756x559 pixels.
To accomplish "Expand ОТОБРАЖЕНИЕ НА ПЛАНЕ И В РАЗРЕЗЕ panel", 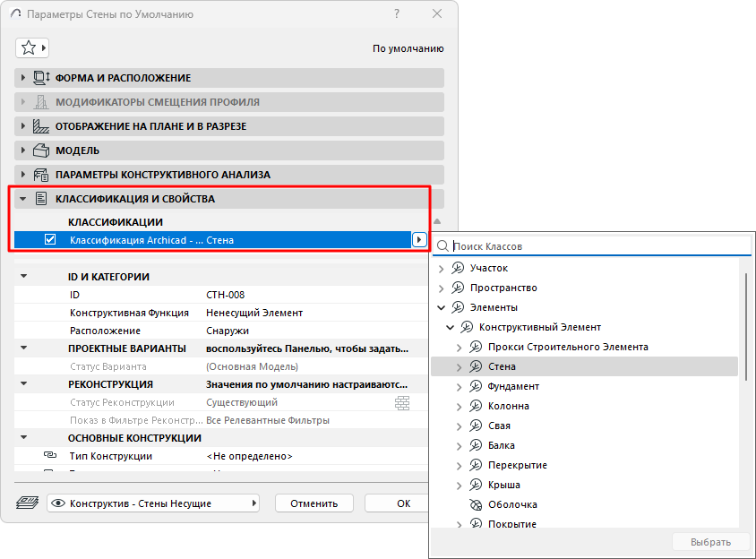I will pos(22,126).
